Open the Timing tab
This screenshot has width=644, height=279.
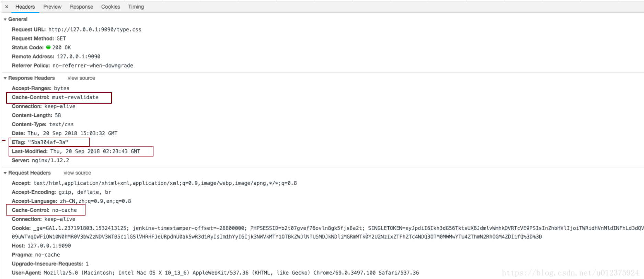(x=136, y=7)
